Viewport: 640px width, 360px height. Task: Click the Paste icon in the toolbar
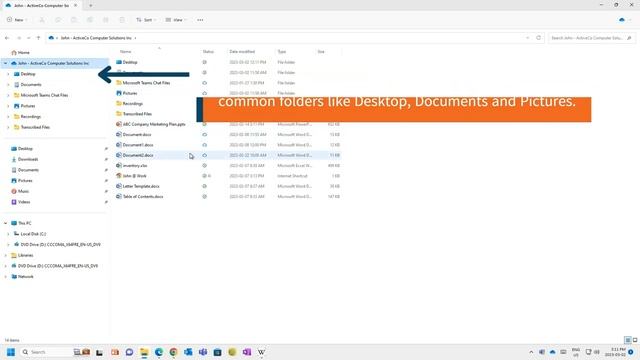coord(74,20)
